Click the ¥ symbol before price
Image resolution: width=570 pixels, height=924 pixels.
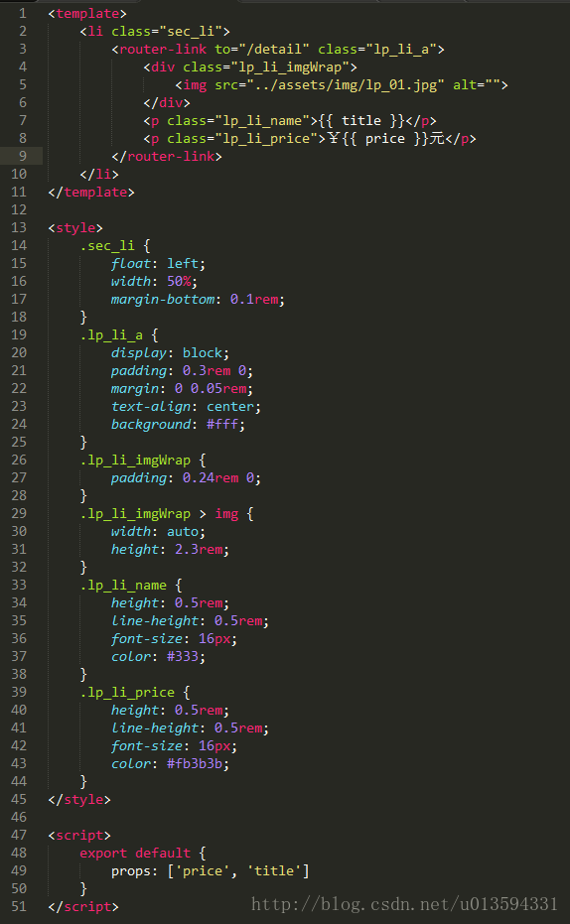point(335,139)
